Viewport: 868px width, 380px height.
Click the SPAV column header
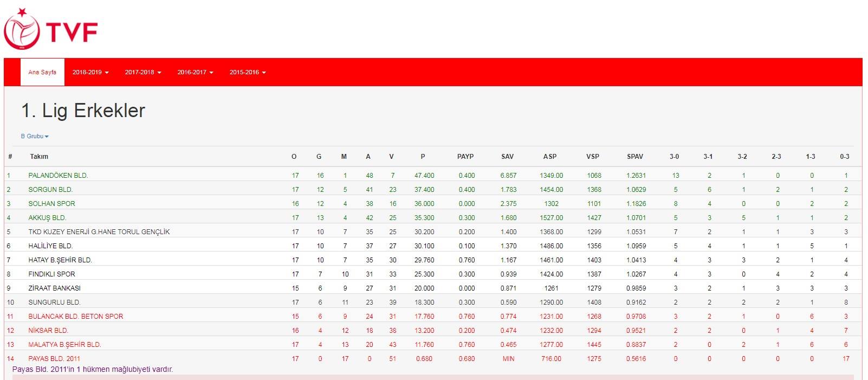[x=634, y=157]
